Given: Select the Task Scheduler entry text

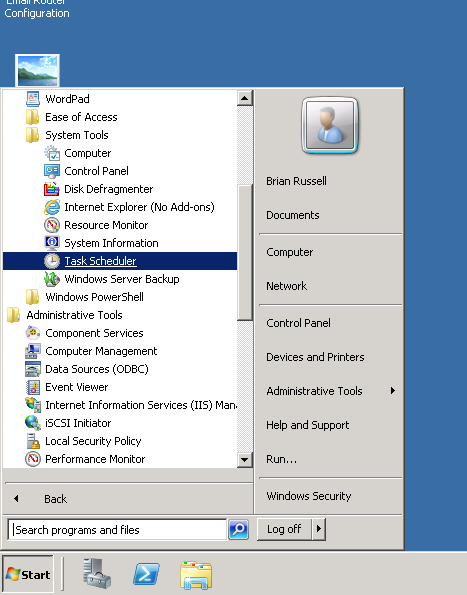Looking at the screenshot, I should coord(100,261).
